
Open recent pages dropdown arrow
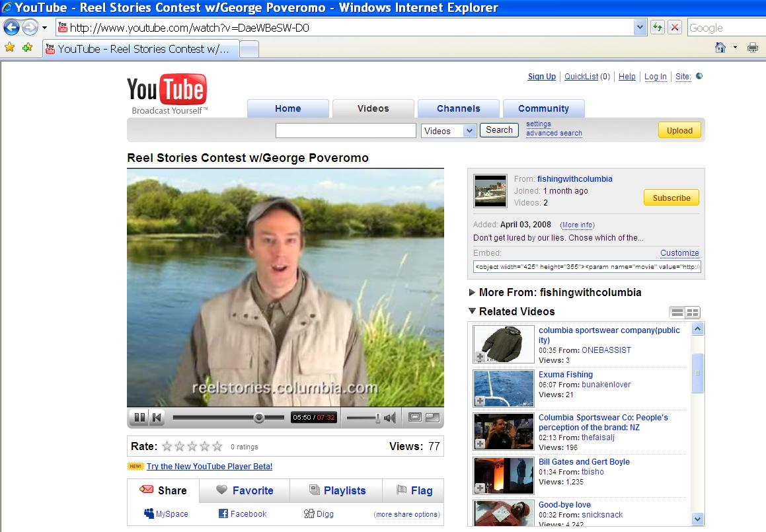(44, 27)
